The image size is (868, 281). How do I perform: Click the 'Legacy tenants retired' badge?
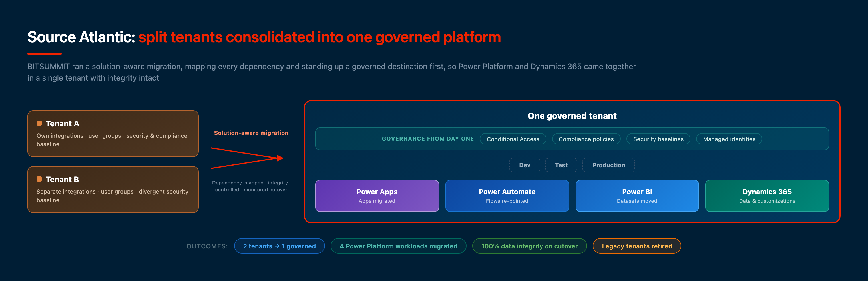click(637, 246)
